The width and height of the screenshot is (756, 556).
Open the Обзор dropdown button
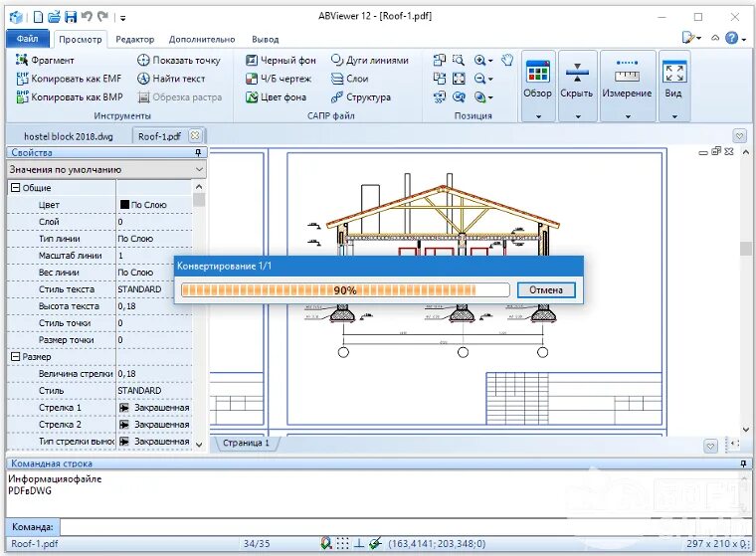[538, 86]
